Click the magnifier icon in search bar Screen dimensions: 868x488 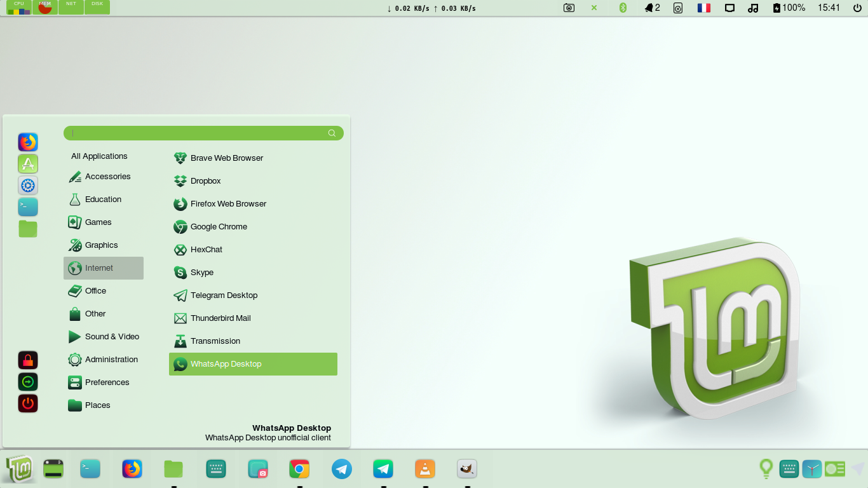tap(332, 133)
